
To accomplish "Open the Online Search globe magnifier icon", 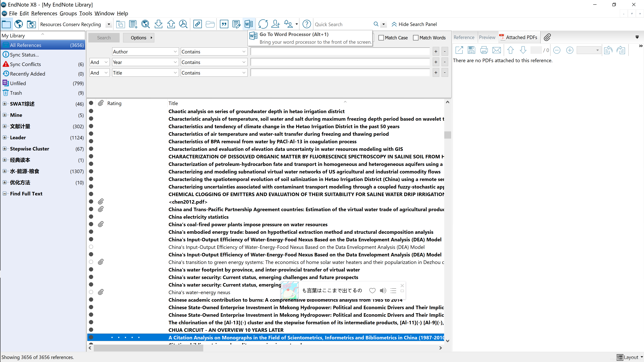I will click(x=145, y=24).
